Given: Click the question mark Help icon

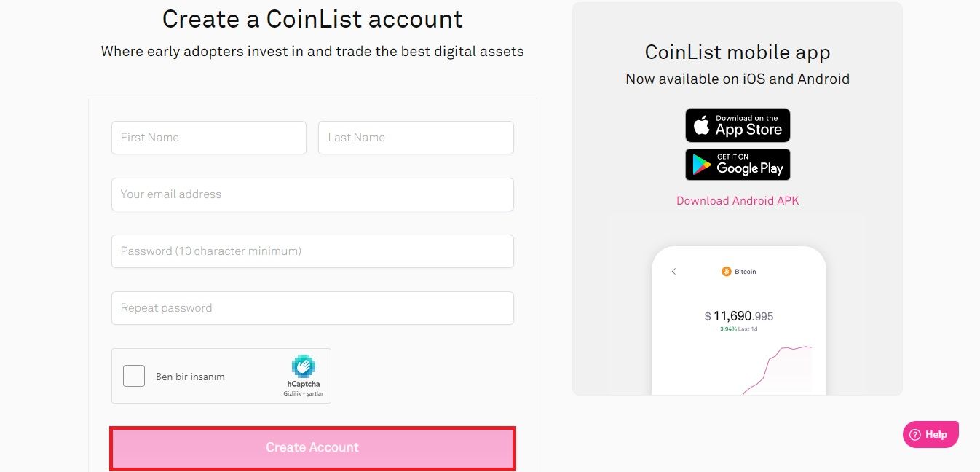Looking at the screenshot, I should (x=915, y=435).
